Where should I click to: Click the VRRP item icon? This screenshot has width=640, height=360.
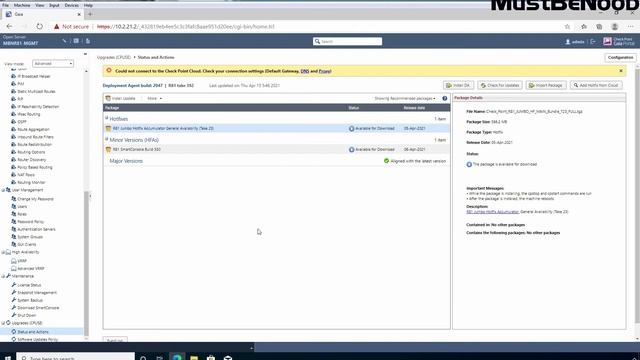pos(13,261)
